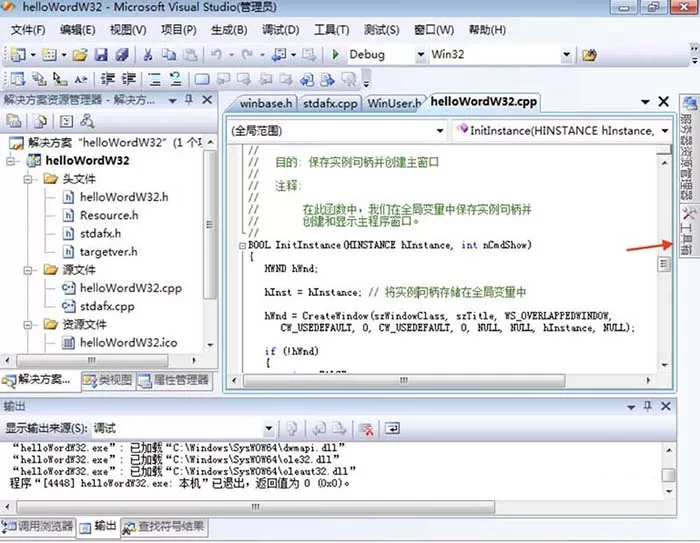Collapse the 资源文件 folder node
Image resolution: width=700 pixels, height=543 pixels.
pyautogui.click(x=28, y=325)
